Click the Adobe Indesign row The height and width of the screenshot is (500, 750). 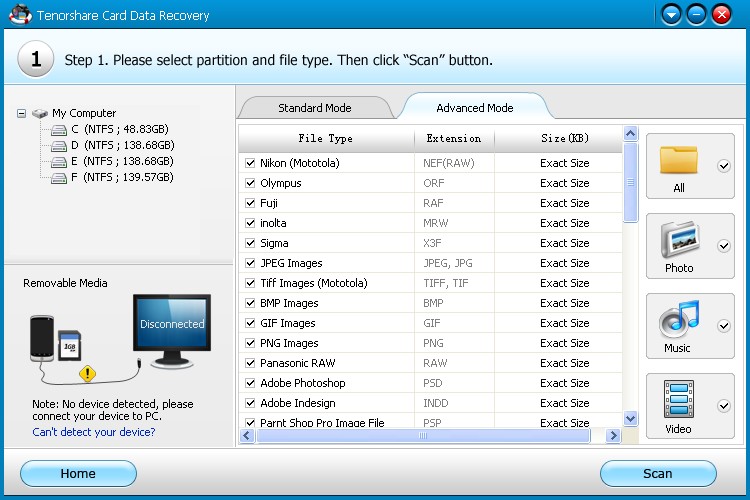pos(430,403)
